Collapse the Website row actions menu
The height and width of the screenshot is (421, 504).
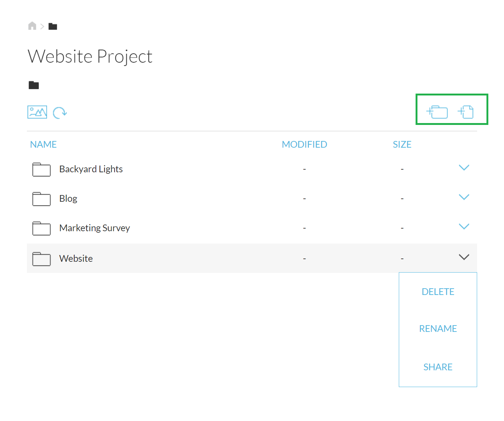click(x=464, y=257)
